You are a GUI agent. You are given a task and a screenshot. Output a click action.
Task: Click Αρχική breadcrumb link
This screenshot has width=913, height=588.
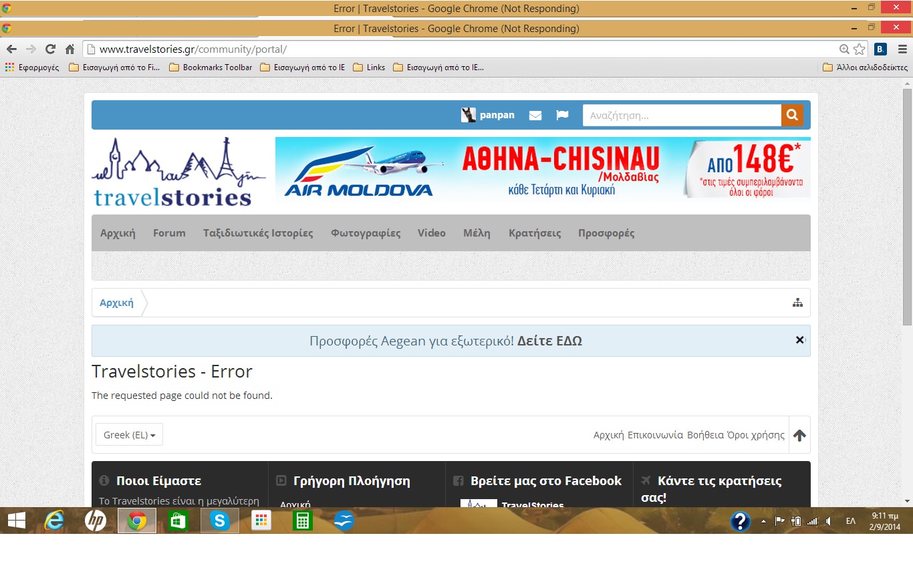click(x=116, y=303)
